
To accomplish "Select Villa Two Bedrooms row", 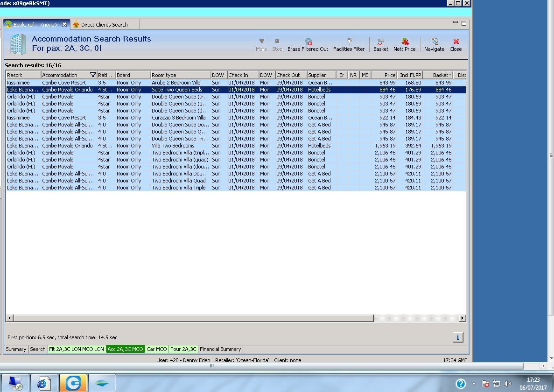I will (x=236, y=146).
